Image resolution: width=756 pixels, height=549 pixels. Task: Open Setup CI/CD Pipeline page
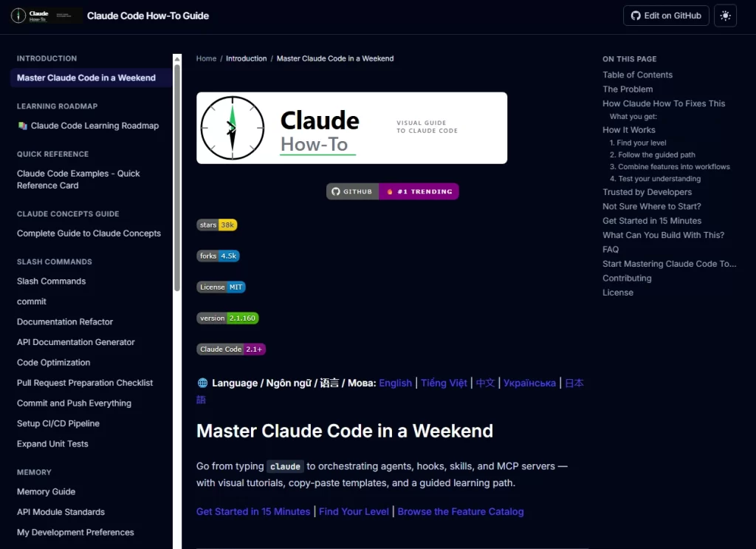coord(58,423)
